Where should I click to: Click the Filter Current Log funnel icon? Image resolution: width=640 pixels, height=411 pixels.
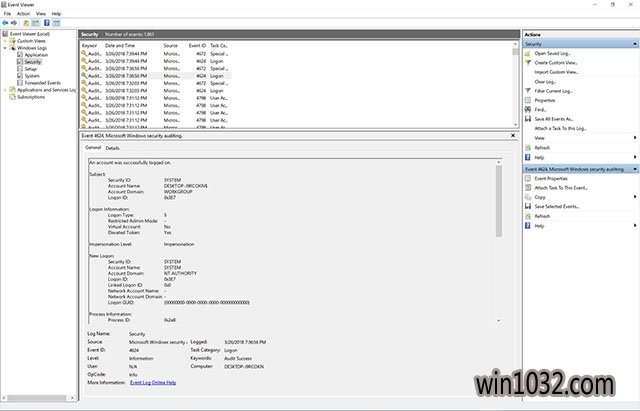(528, 91)
